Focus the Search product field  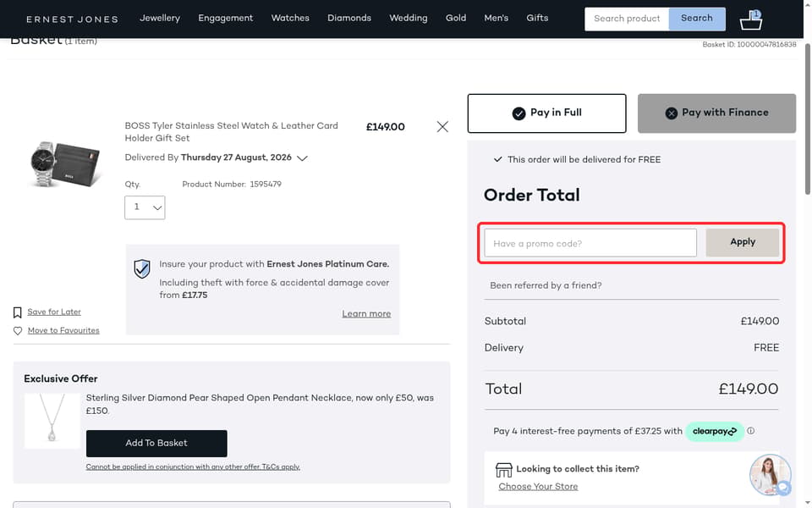coord(627,19)
